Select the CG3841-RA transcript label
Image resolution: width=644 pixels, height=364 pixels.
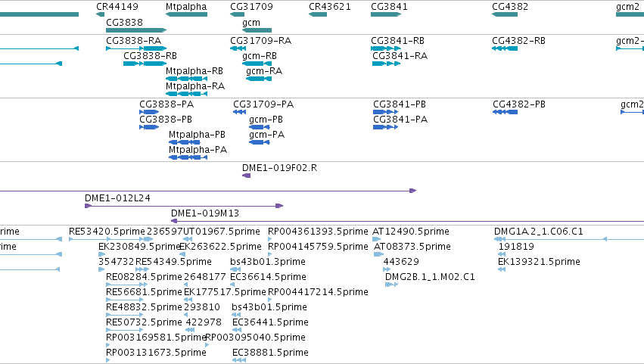(x=400, y=56)
